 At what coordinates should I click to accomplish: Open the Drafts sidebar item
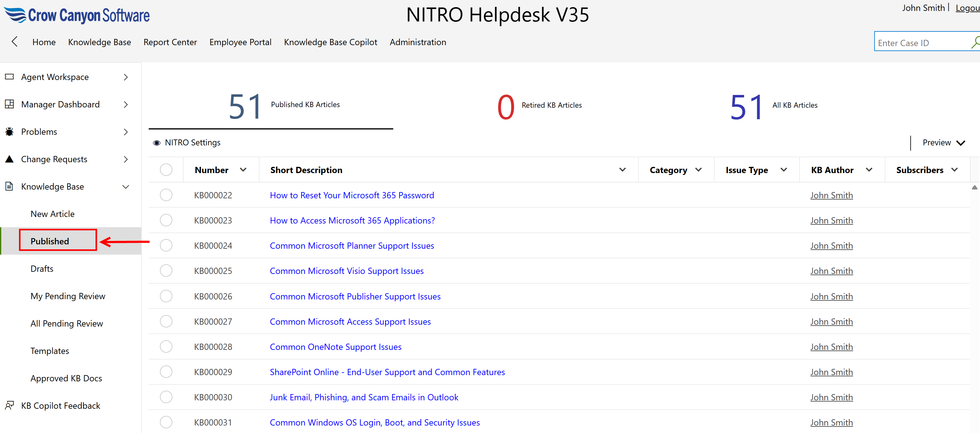pos(42,269)
